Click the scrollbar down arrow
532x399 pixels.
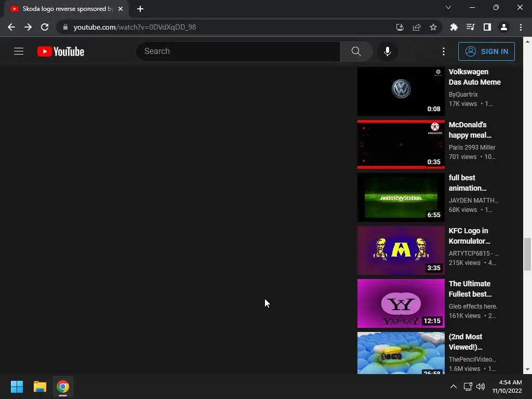point(527,369)
